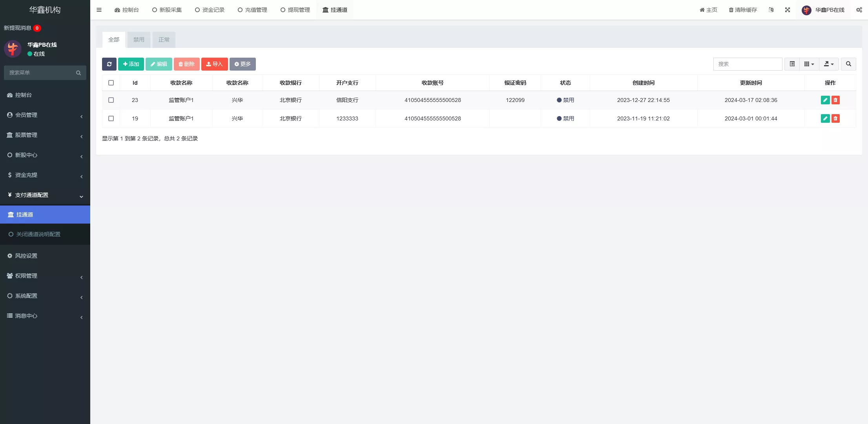Click the language translate icon

(x=771, y=10)
